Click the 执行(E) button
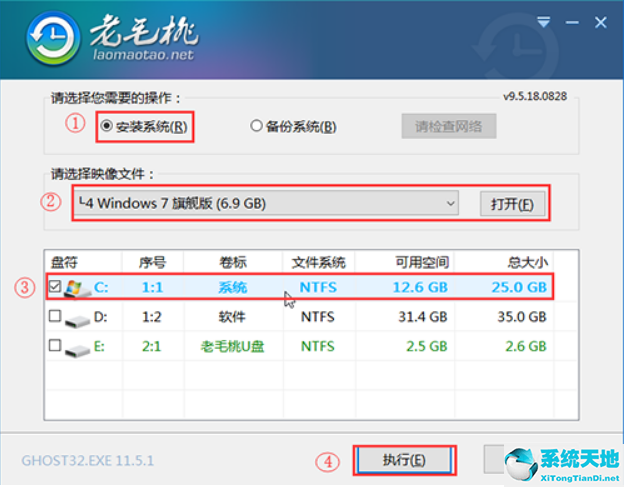This screenshot has height=487, width=624. click(x=404, y=460)
